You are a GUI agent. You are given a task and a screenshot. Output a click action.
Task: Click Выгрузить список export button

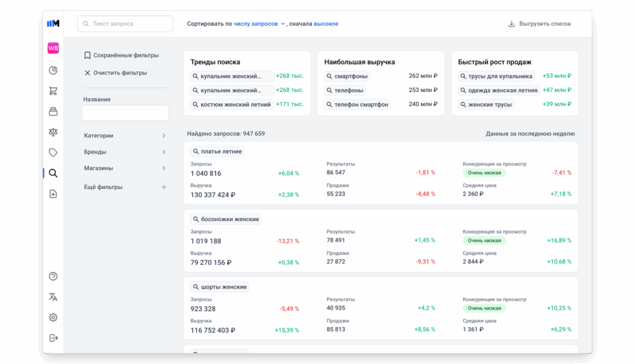539,24
